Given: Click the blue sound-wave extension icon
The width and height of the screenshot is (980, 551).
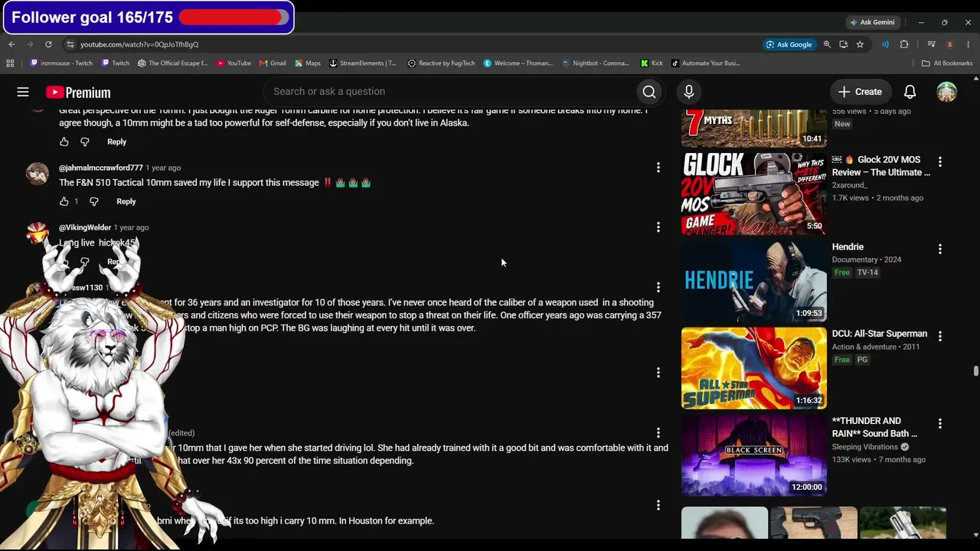Looking at the screenshot, I should pyautogui.click(x=885, y=44).
